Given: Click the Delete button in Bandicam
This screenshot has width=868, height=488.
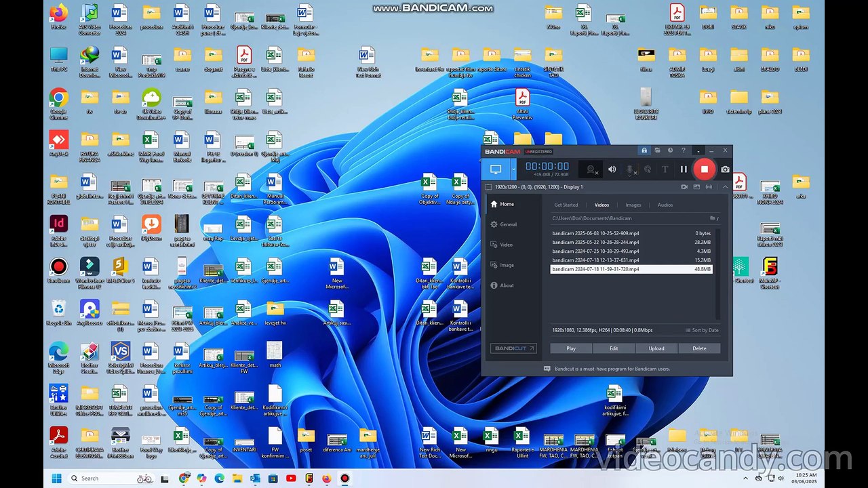Looking at the screenshot, I should pos(699,348).
